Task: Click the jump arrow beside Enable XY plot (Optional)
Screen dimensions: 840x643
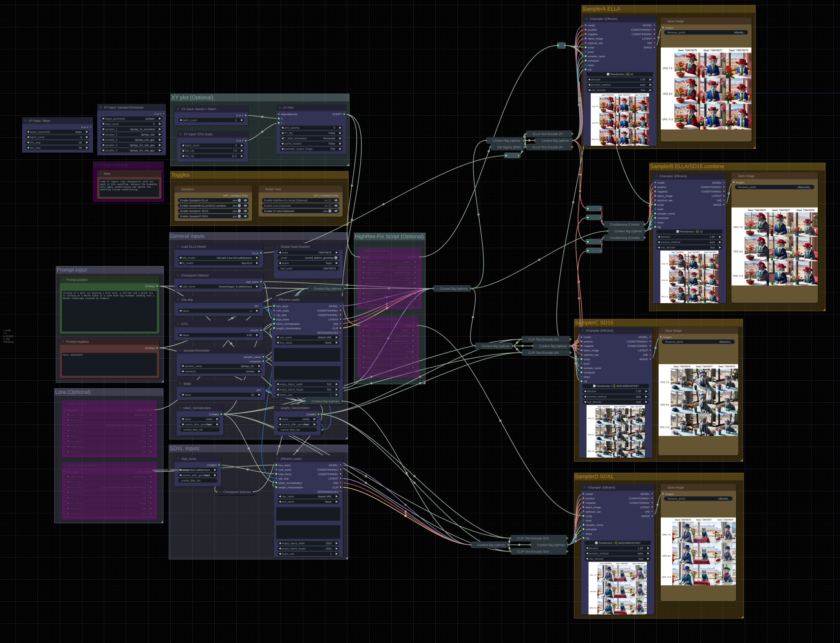Action: tap(336, 211)
